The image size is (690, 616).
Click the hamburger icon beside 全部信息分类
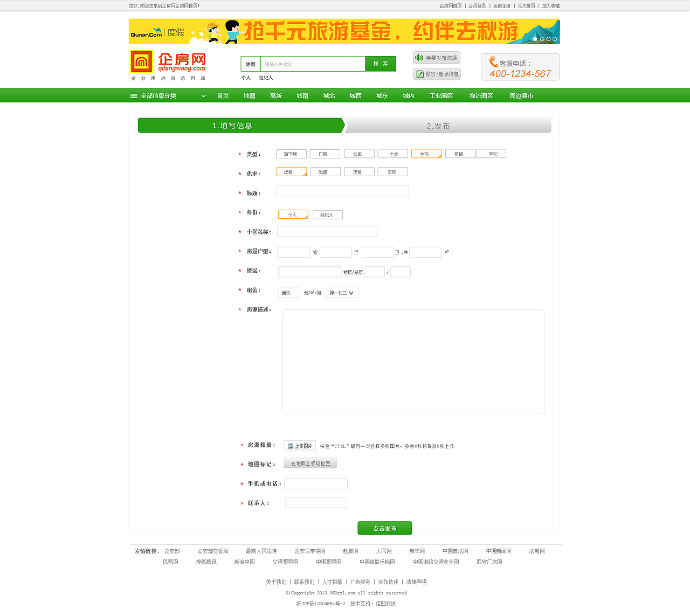134,96
